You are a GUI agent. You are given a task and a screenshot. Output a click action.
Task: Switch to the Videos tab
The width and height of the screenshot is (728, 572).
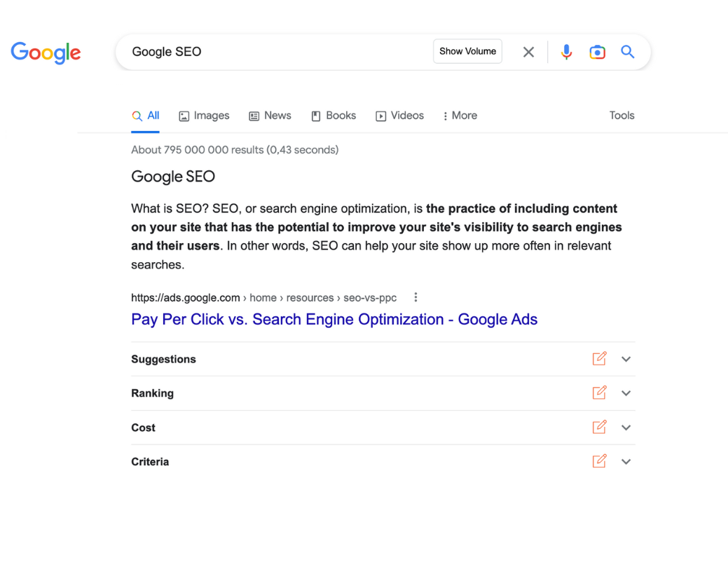pos(400,116)
